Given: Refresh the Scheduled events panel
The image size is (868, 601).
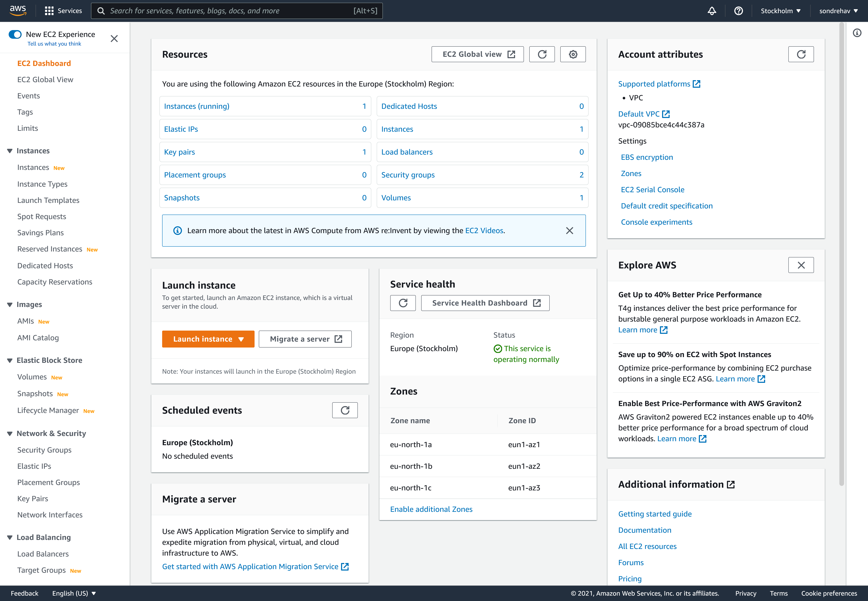Looking at the screenshot, I should tap(345, 410).
